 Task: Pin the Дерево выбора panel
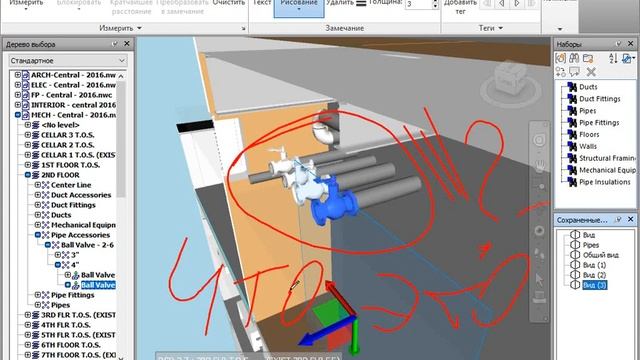115,44
